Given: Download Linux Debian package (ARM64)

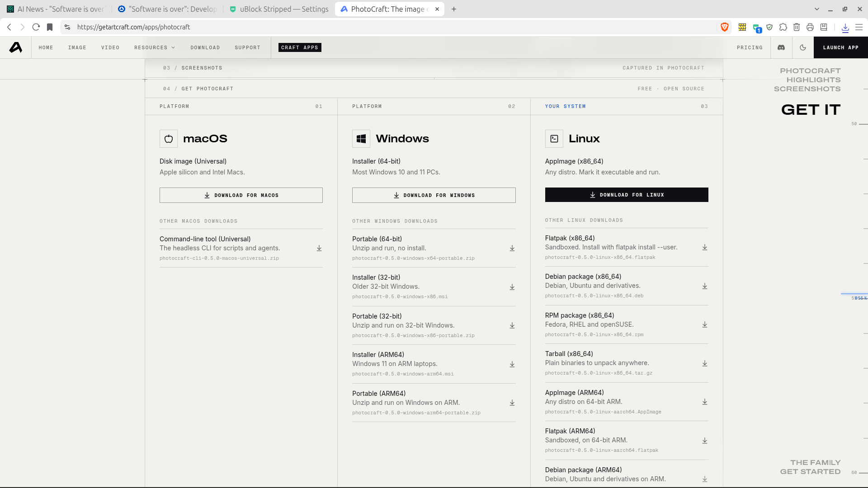Looking at the screenshot, I should tap(705, 479).
